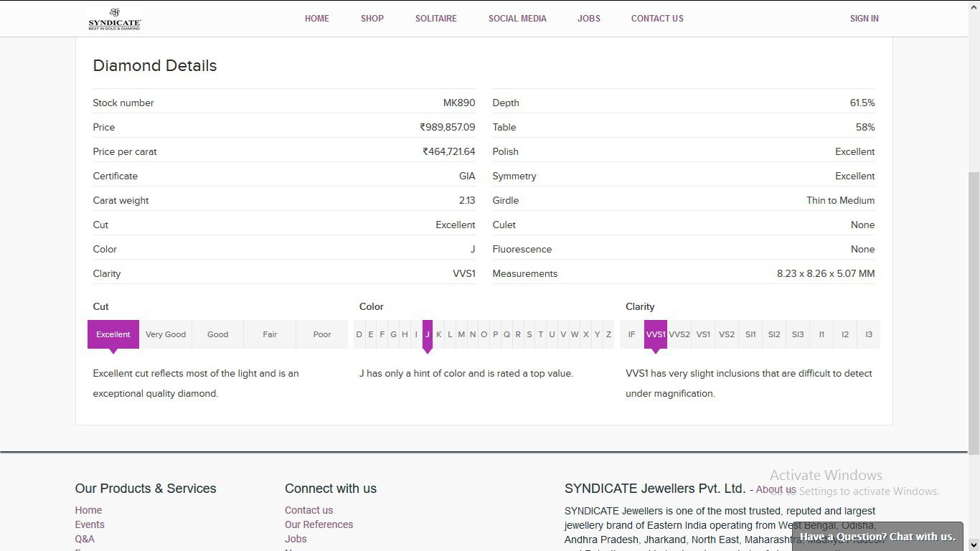Select the Good cut grade segment
The image size is (980, 551).
(x=217, y=334)
